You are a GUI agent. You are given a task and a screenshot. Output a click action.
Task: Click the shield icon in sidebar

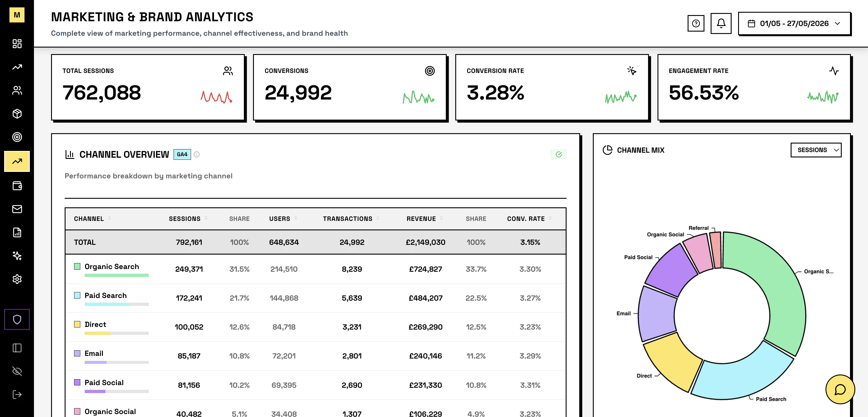17,319
